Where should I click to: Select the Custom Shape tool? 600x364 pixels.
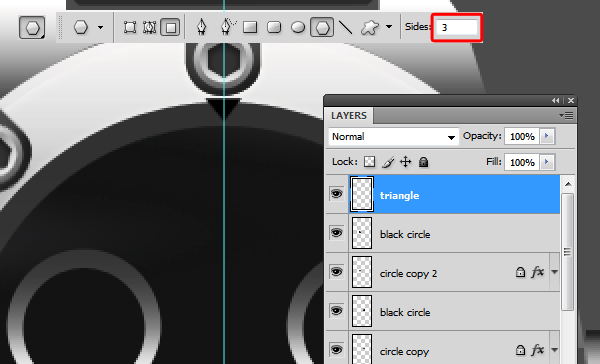coord(370,27)
